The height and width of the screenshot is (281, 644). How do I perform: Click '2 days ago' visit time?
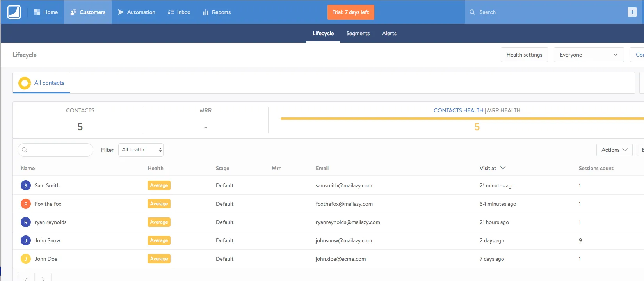[x=492, y=240]
